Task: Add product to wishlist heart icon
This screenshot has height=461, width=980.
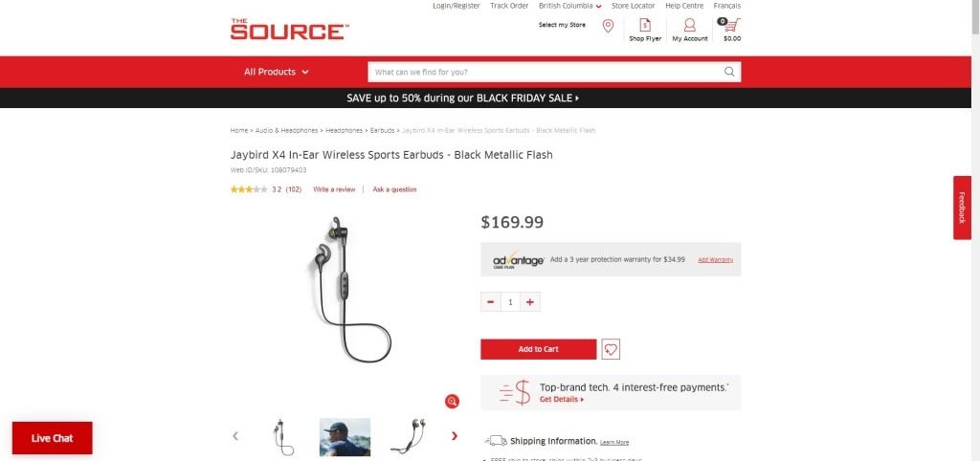Action: point(611,349)
